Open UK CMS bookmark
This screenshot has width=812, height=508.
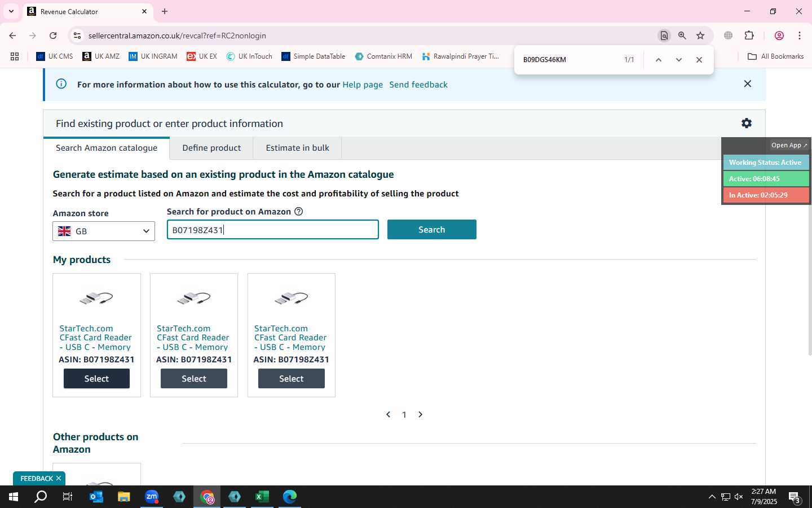(x=55, y=56)
